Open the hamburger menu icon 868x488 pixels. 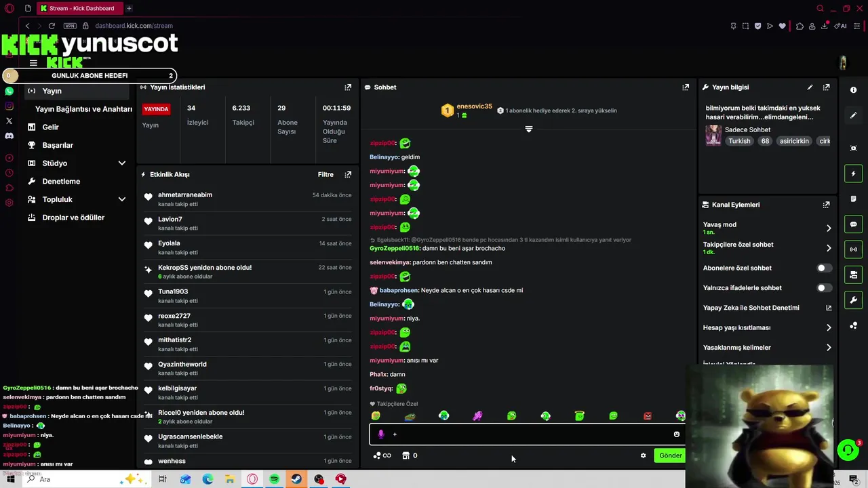33,63
